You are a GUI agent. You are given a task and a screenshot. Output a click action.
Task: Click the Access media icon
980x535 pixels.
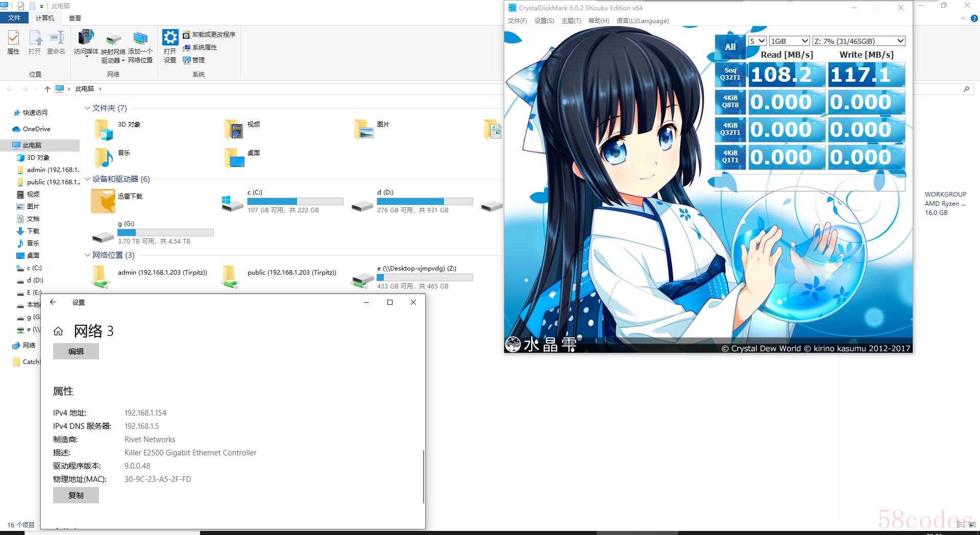[x=86, y=38]
